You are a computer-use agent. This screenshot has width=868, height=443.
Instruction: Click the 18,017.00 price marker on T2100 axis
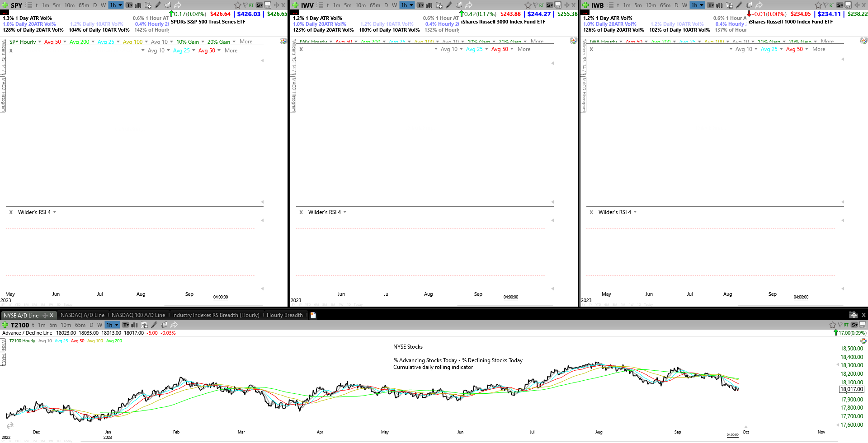(x=852, y=389)
